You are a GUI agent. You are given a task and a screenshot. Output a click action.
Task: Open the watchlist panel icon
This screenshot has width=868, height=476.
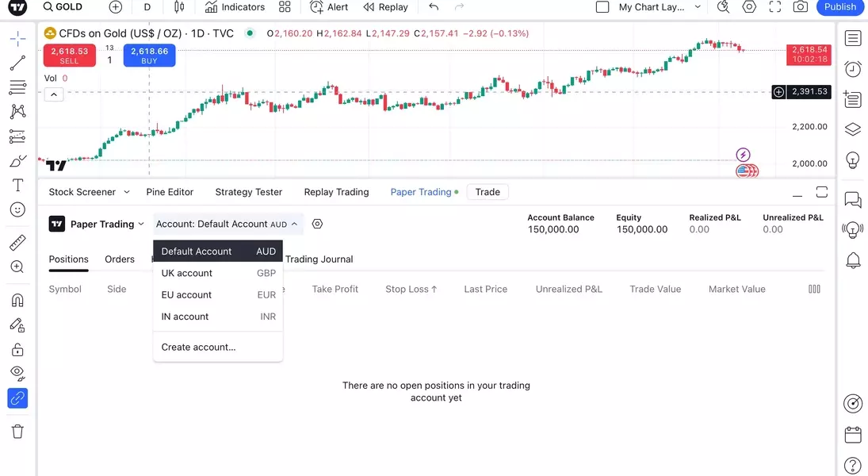tap(853, 39)
